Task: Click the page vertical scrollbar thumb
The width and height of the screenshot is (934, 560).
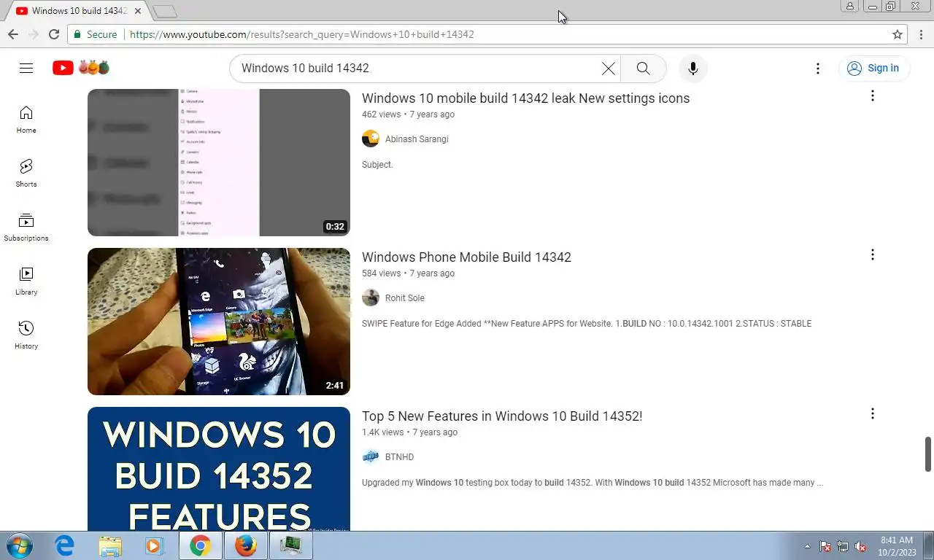Action: (x=928, y=454)
